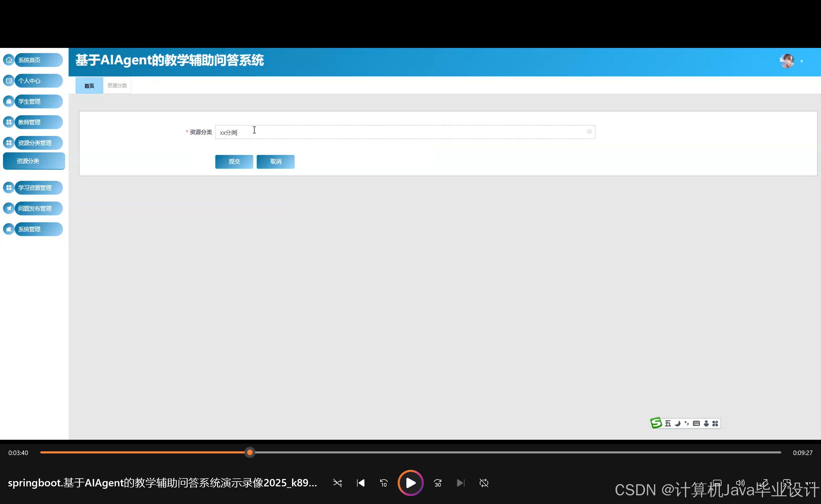Screen dimensions: 821x504
Task: Click the video file name in player bar
Action: (162, 483)
